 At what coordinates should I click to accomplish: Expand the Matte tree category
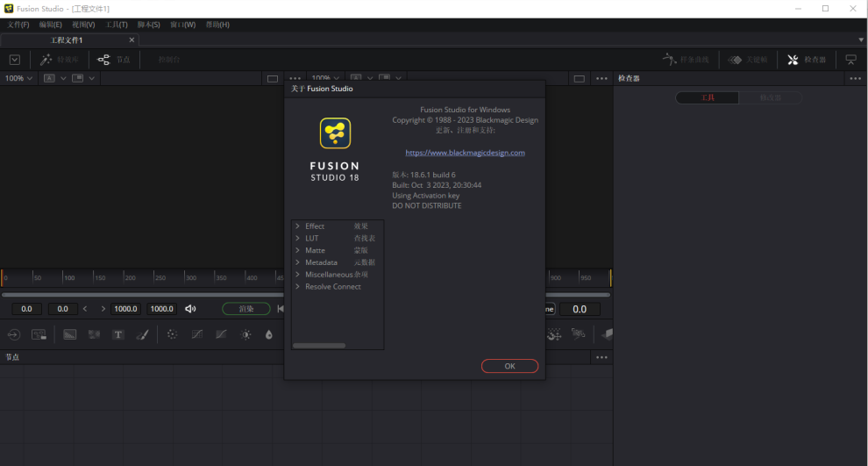(x=297, y=250)
